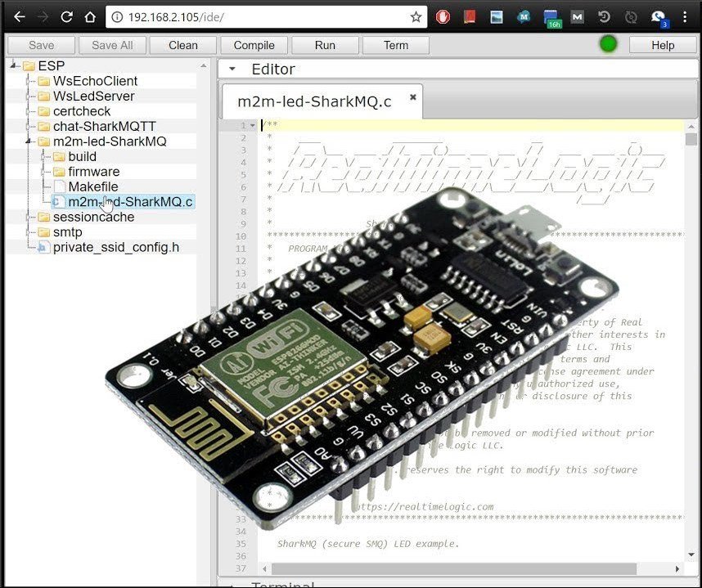Open the picture extension icon
The image size is (702, 588).
(497, 17)
